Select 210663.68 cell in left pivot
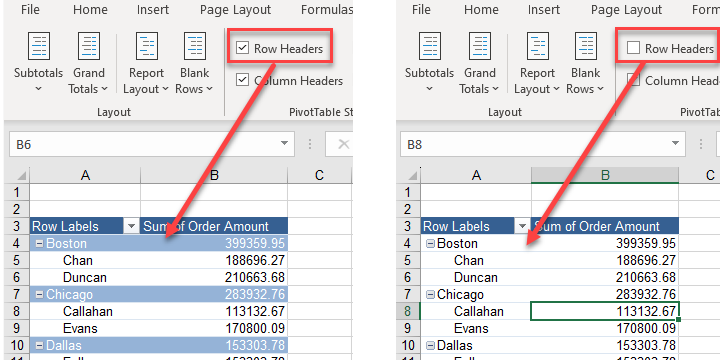Image resolution: width=720 pixels, height=360 pixels. [214, 277]
